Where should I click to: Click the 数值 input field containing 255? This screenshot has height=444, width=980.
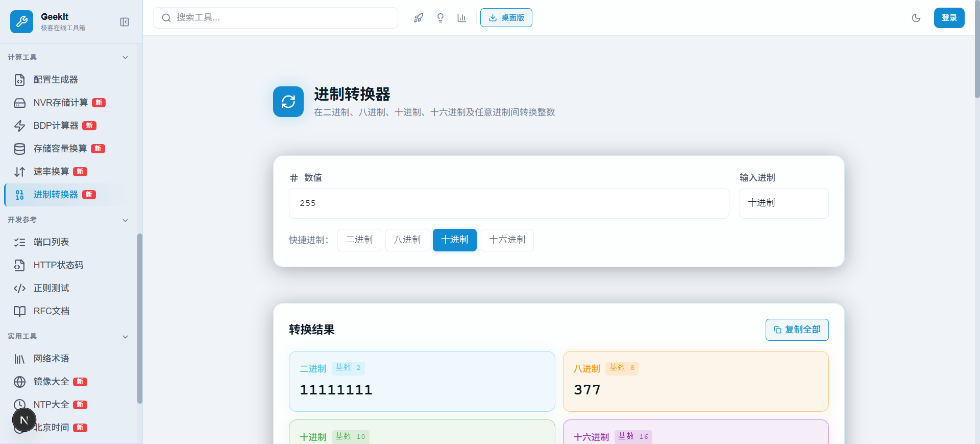tap(509, 203)
